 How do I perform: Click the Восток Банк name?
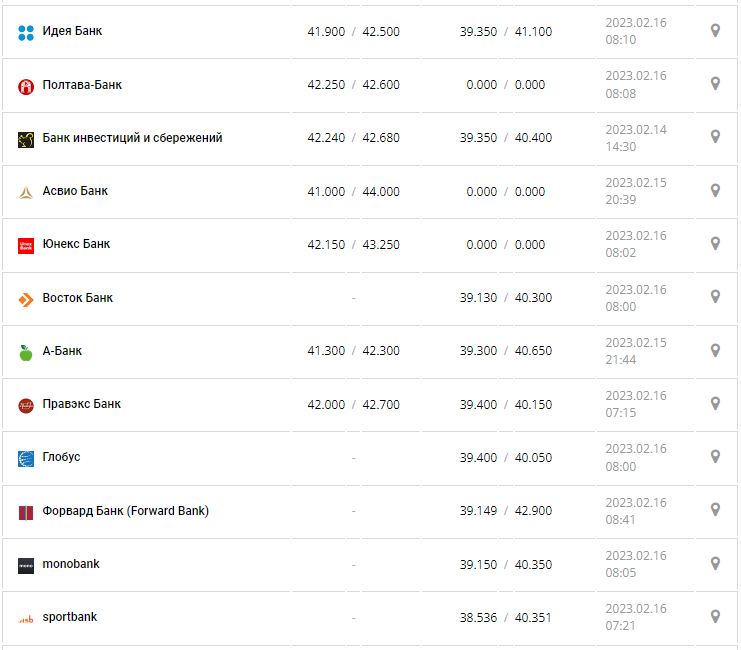click(x=77, y=298)
